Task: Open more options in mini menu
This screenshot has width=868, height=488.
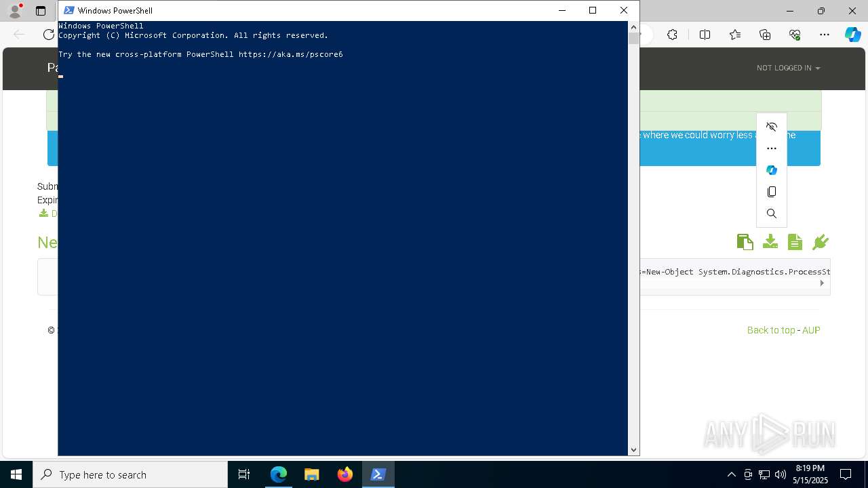Action: pos(772,148)
